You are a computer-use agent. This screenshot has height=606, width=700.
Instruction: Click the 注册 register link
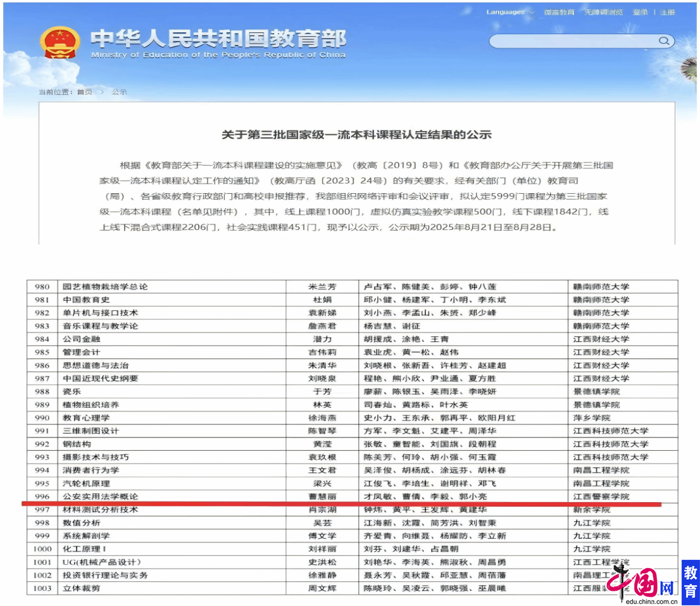[x=667, y=12]
